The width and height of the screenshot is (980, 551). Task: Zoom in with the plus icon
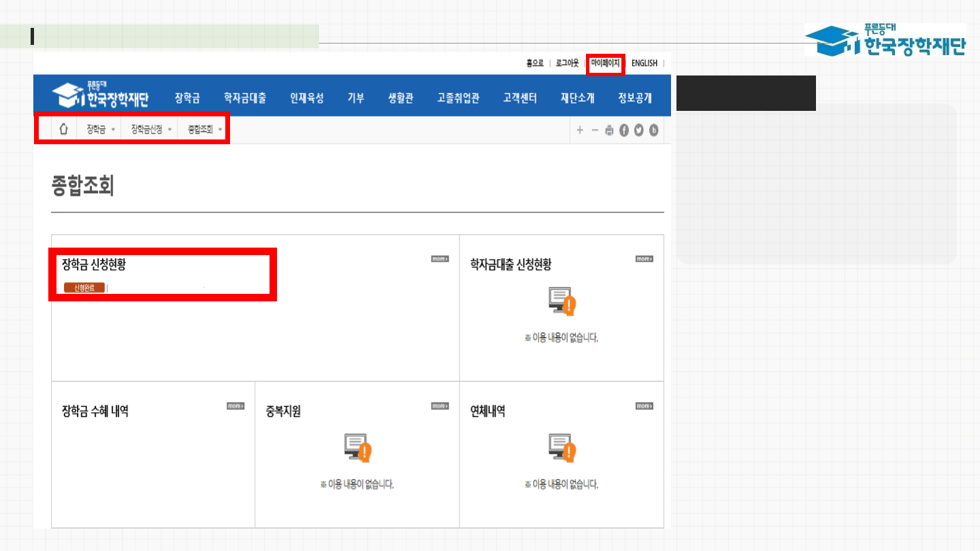pos(580,131)
